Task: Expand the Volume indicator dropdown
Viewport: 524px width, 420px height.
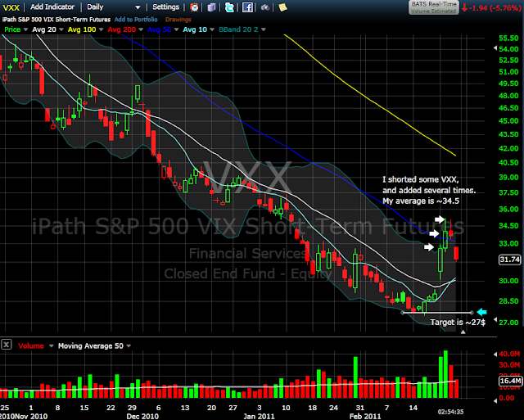Action: pyautogui.click(x=51, y=346)
